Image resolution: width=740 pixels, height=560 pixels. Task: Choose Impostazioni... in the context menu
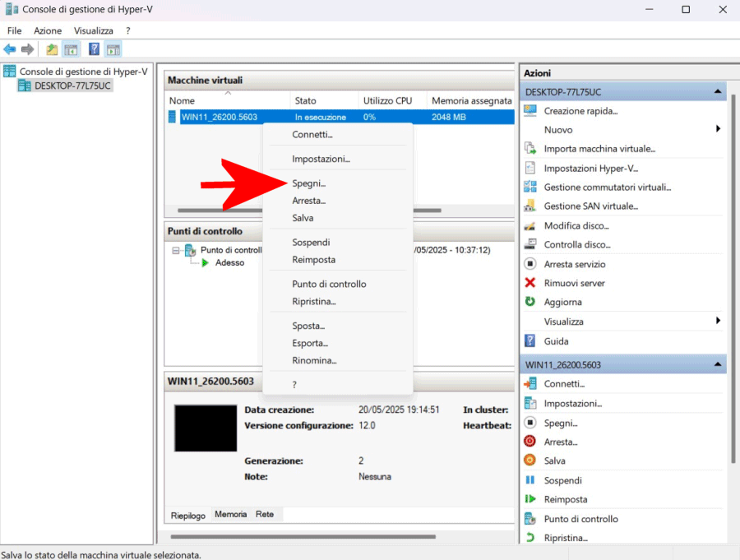click(337, 160)
